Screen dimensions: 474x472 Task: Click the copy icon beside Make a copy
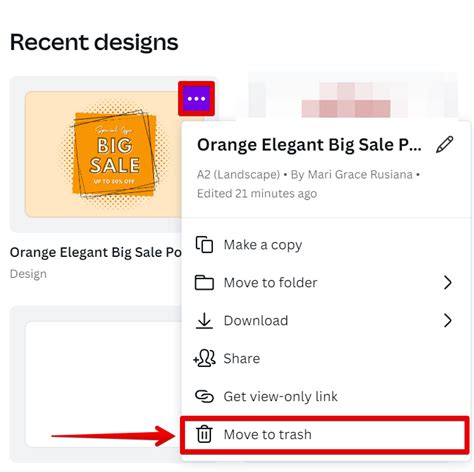click(x=204, y=245)
